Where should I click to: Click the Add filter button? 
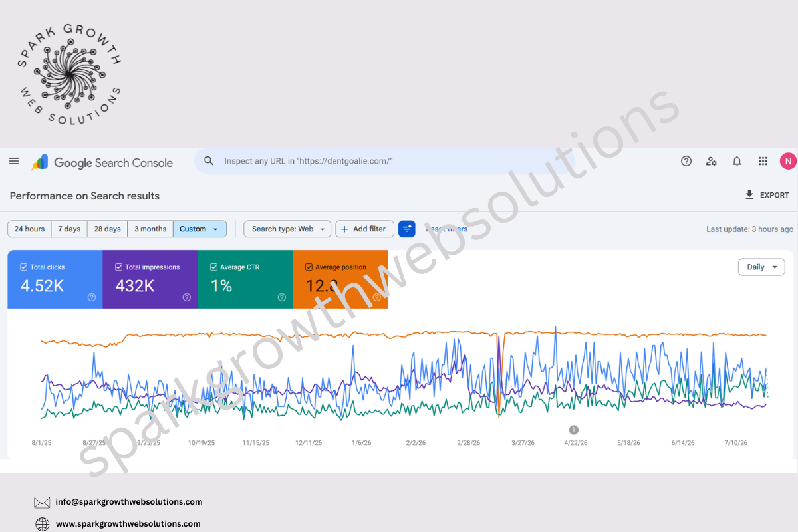click(364, 229)
